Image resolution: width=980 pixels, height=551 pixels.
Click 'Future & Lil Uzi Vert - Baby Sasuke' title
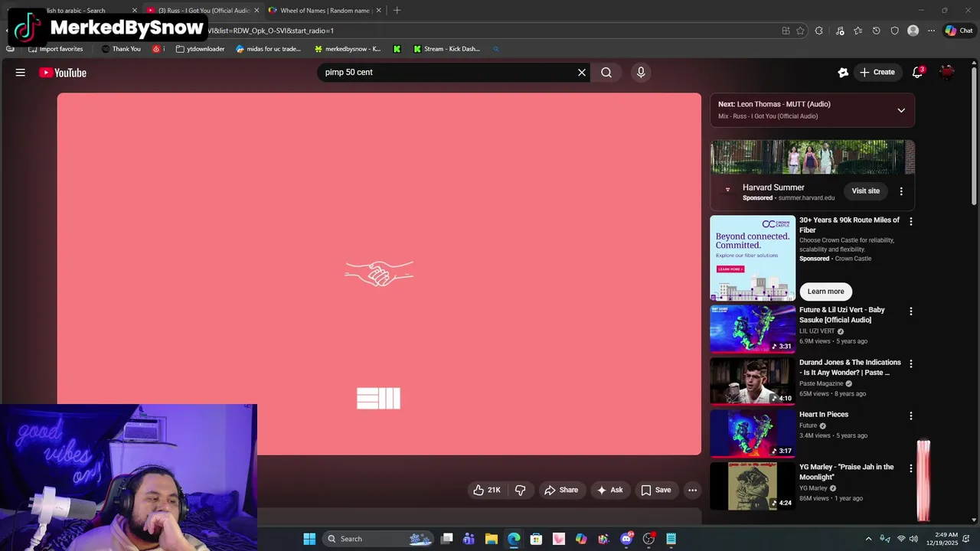[x=842, y=315]
